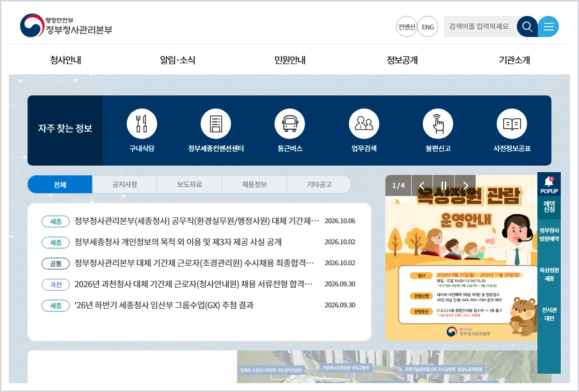Click the magnifier search icon

(527, 27)
